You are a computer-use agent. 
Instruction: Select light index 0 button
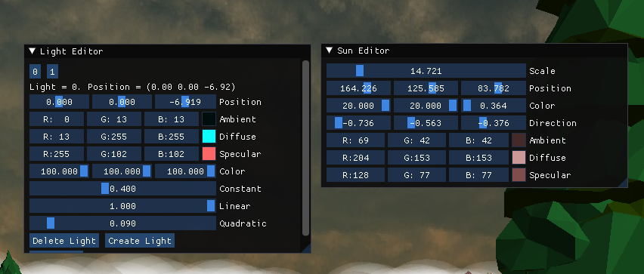click(x=35, y=72)
